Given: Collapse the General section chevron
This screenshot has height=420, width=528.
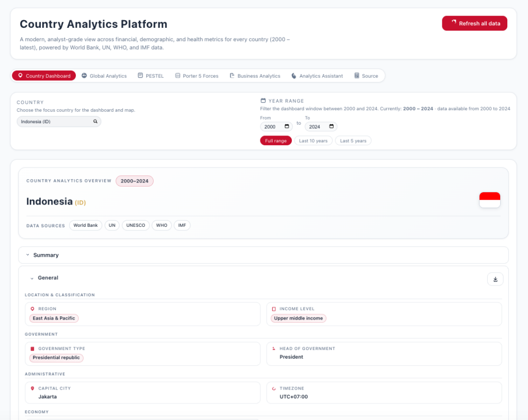Looking at the screenshot, I should click(32, 278).
